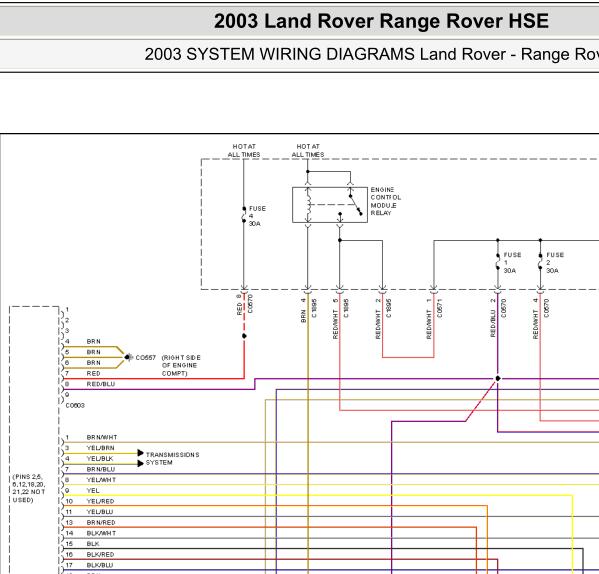Click the "YEL/BRN" wire label at pin 3

[100, 448]
